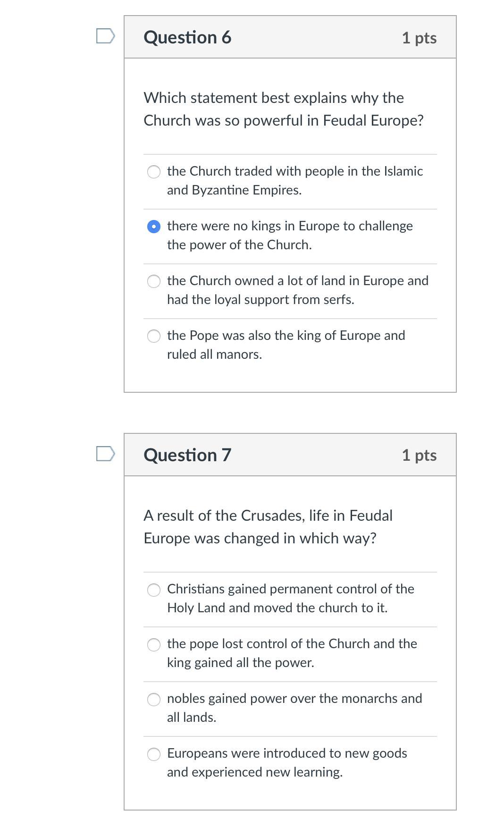
Task: Click answer text 'Holy Land and moved the church'
Action: [277, 608]
